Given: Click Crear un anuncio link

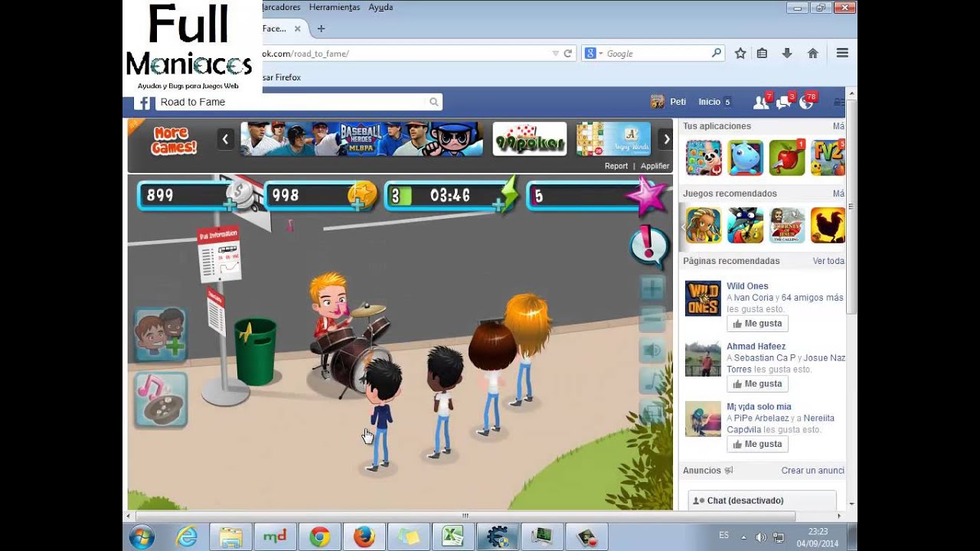Looking at the screenshot, I should coord(812,471).
